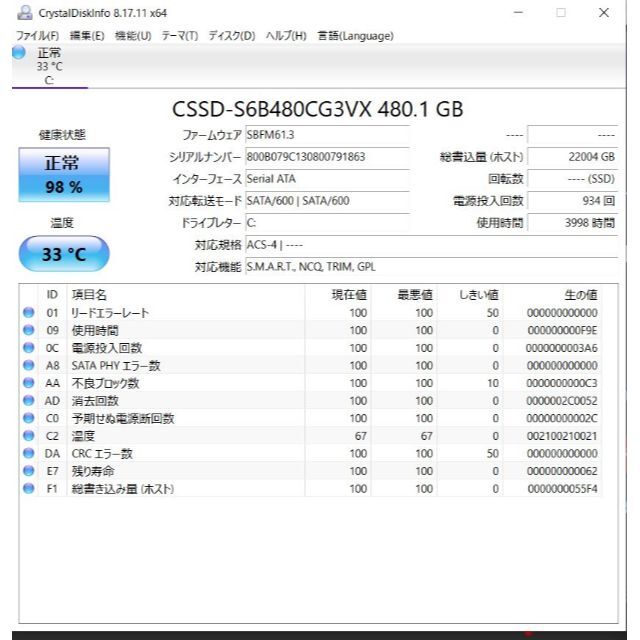Open the ヘルプ(H) menu
Image resolution: width=640 pixels, height=640 pixels.
(286, 36)
